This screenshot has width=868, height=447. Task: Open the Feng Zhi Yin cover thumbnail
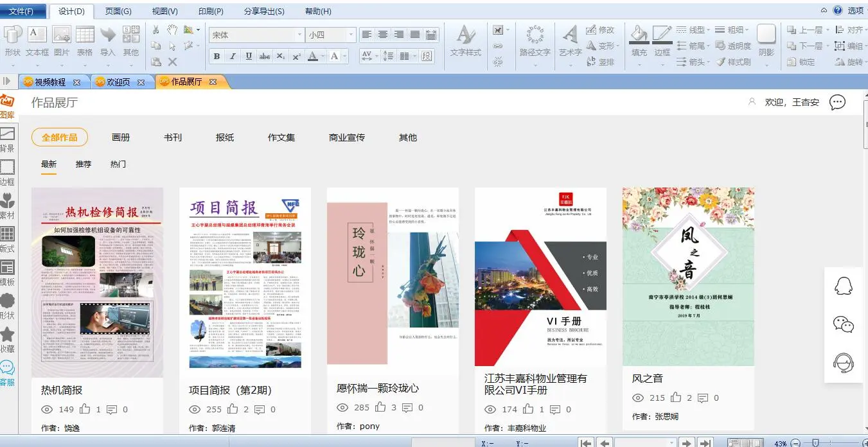688,277
